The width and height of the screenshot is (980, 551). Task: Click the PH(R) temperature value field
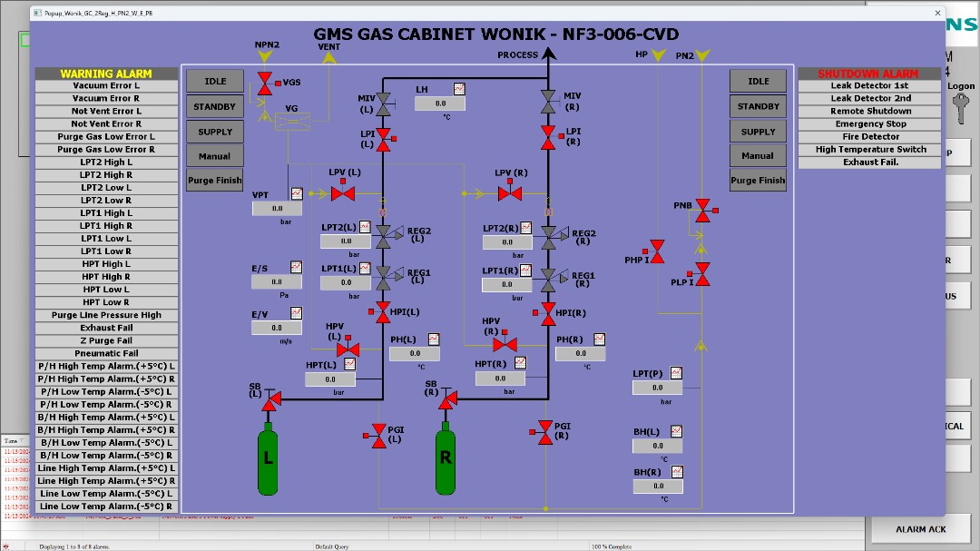click(581, 353)
